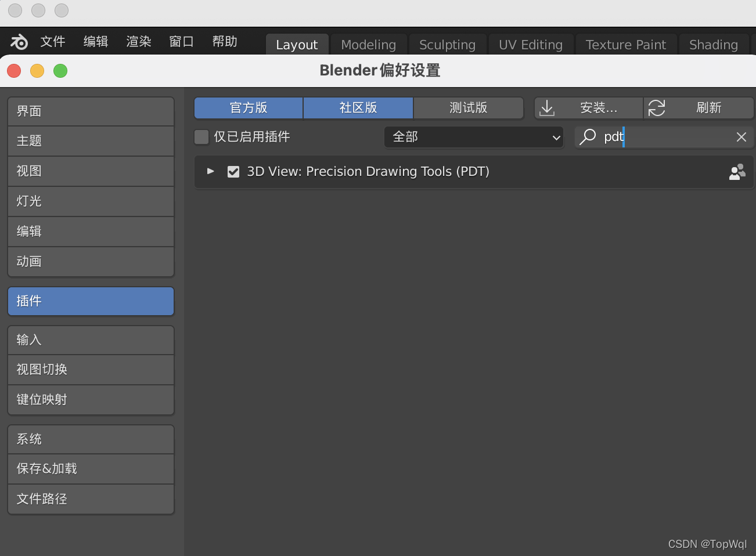Enable the 仅已启用插件 checkbox

pyautogui.click(x=201, y=137)
